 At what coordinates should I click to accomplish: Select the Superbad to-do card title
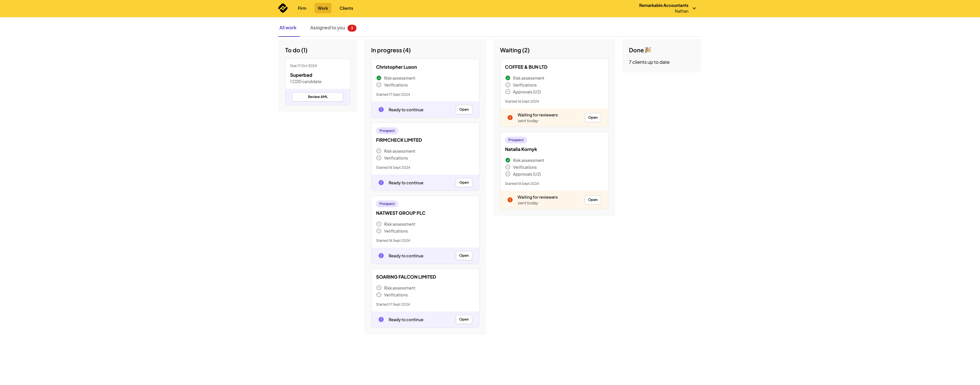(301, 75)
